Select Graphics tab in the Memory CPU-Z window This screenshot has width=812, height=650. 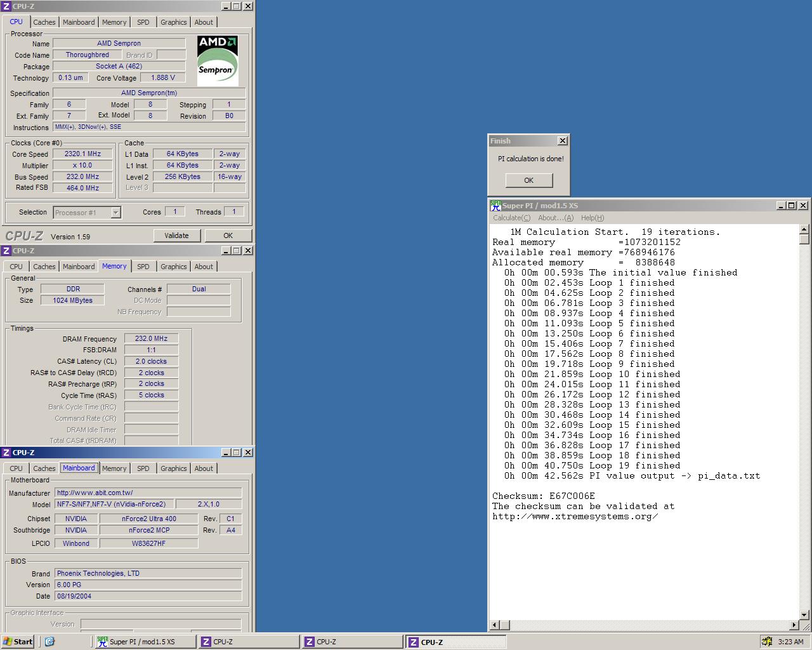[x=173, y=267]
